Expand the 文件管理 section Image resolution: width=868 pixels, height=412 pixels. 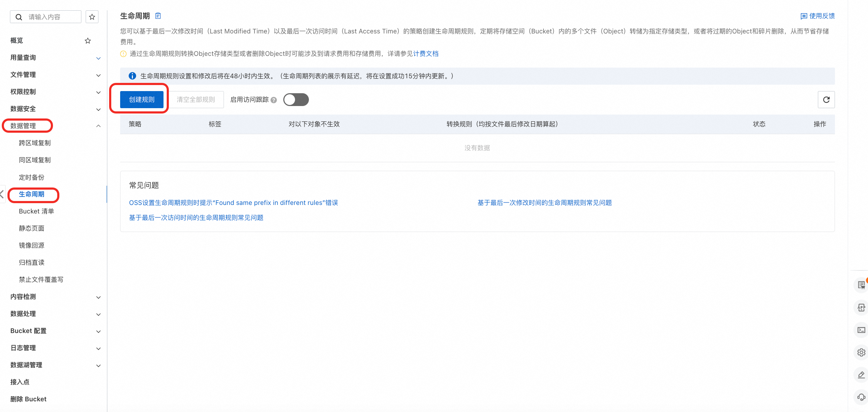coord(98,75)
